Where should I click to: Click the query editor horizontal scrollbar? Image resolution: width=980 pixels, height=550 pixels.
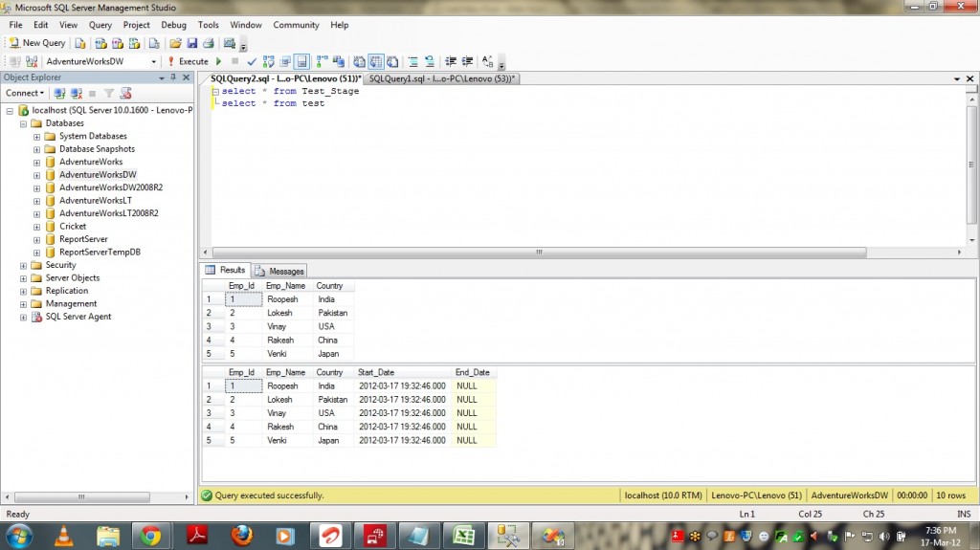(538, 253)
